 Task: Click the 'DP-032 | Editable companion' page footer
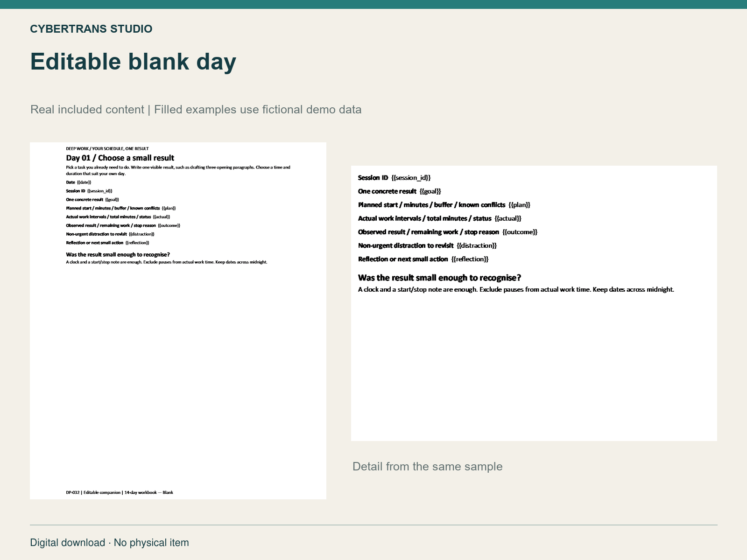click(x=120, y=492)
